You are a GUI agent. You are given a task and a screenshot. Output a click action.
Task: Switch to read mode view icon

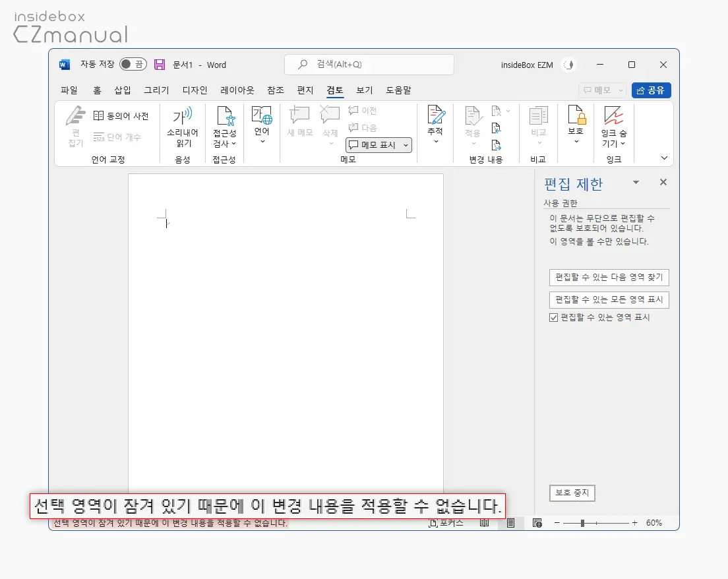coord(484,523)
